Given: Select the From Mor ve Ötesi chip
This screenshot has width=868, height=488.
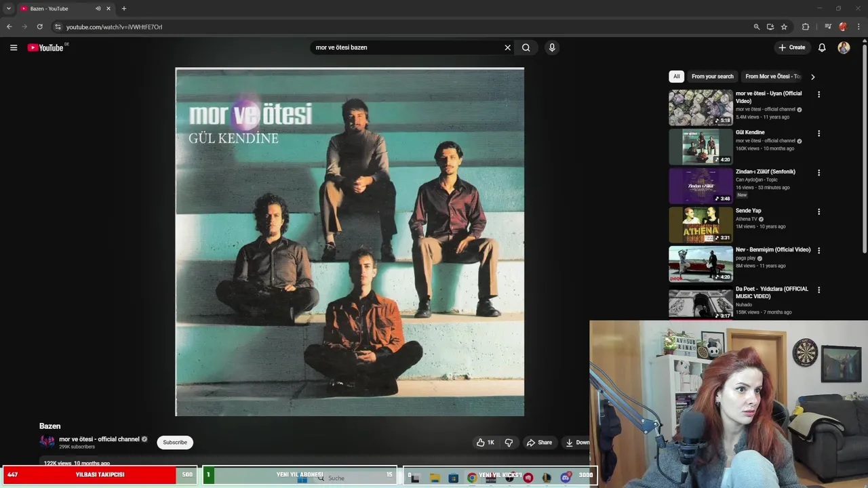Looking at the screenshot, I should pyautogui.click(x=772, y=77).
